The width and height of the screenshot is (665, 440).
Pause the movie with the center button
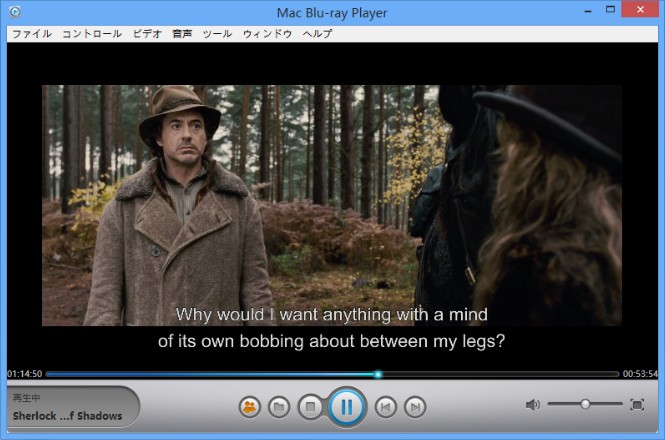346,406
